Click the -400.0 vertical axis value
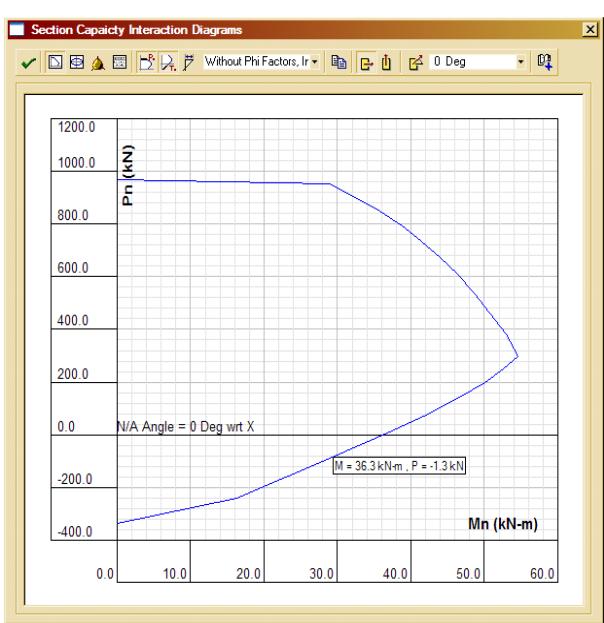Image resolution: width=604 pixels, height=623 pixels. coord(75,532)
